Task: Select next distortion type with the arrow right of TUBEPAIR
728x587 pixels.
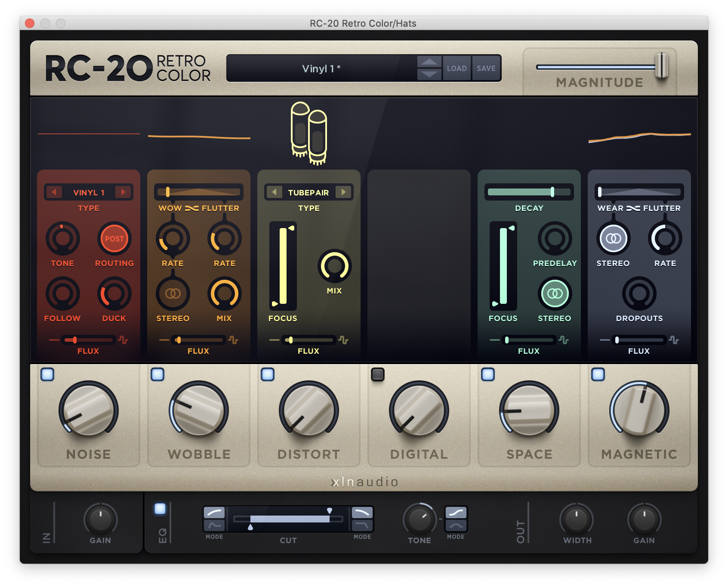Action: pos(343,192)
